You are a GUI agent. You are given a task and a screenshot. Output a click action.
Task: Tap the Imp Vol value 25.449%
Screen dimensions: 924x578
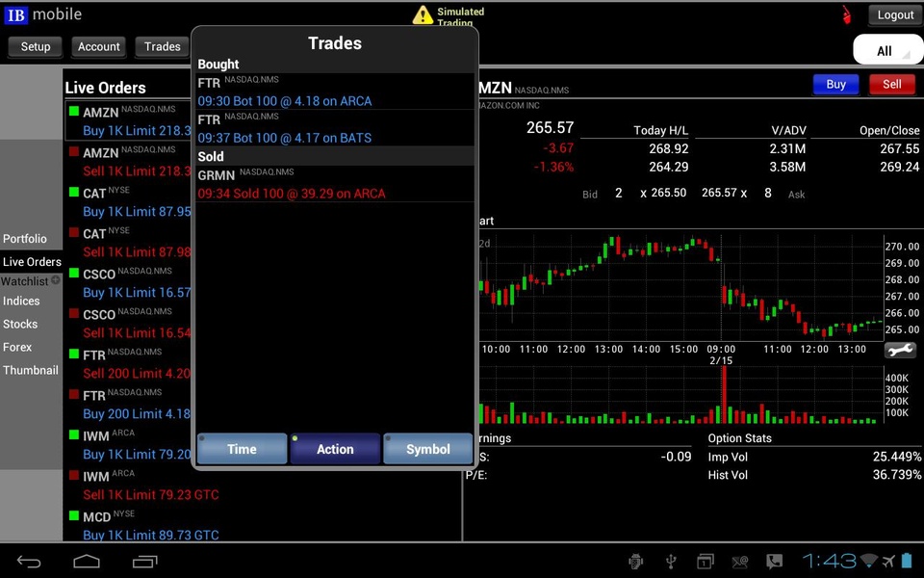[897, 457]
